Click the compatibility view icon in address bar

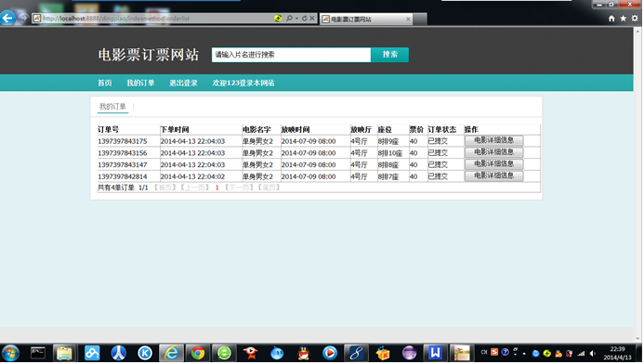[x=278, y=18]
